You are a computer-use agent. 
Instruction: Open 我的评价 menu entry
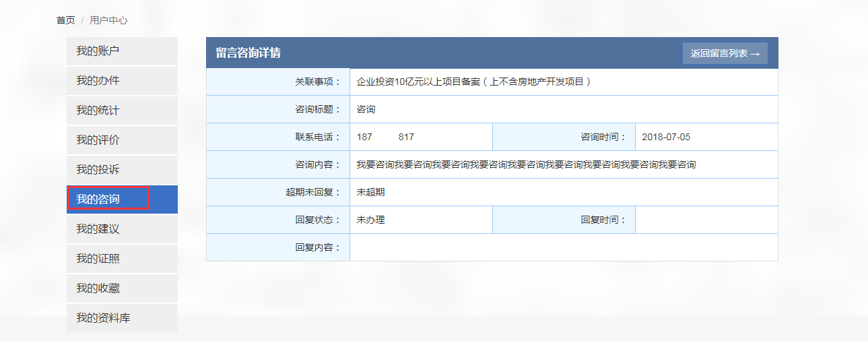[121, 140]
